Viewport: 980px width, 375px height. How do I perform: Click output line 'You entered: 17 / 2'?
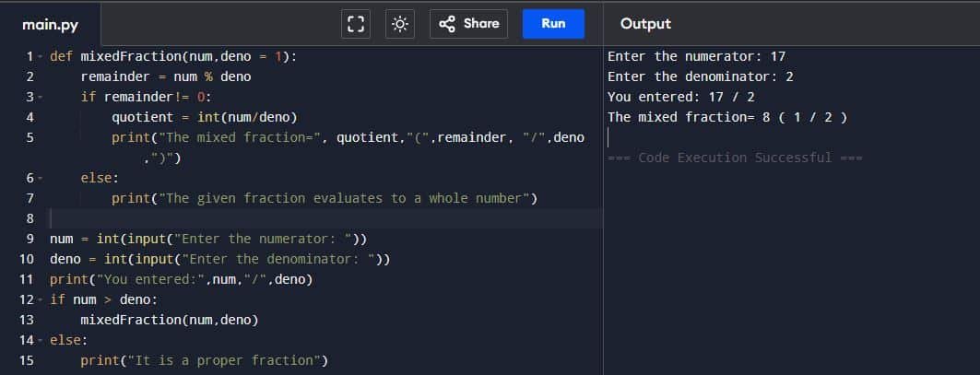680,97
